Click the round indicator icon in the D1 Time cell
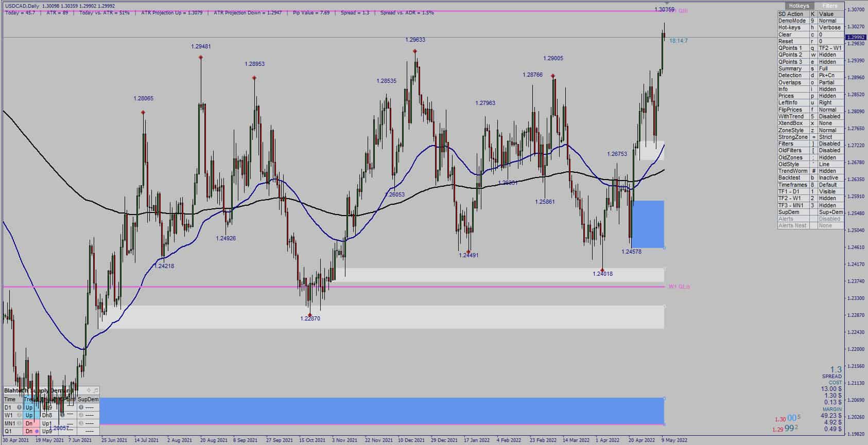The width and height of the screenshot is (868, 445). [19, 407]
